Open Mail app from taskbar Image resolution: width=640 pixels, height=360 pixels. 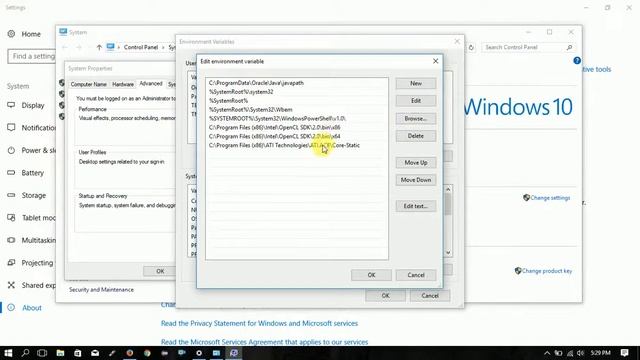pyautogui.click(x=95, y=353)
